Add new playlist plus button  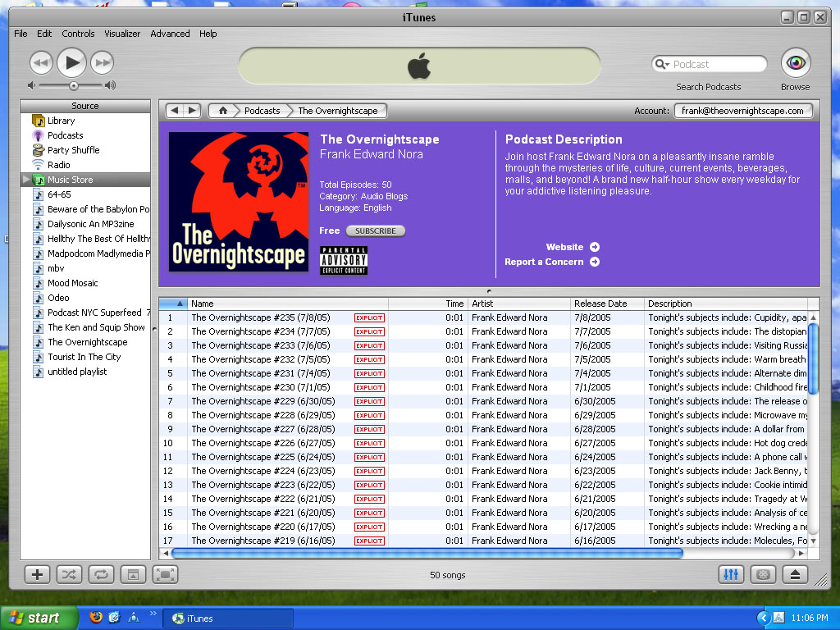[37, 575]
